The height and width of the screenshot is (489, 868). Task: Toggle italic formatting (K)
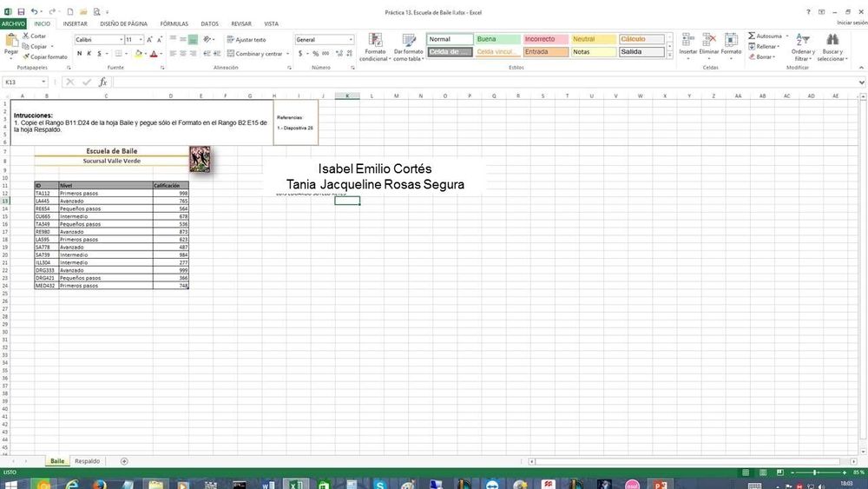pos(89,54)
